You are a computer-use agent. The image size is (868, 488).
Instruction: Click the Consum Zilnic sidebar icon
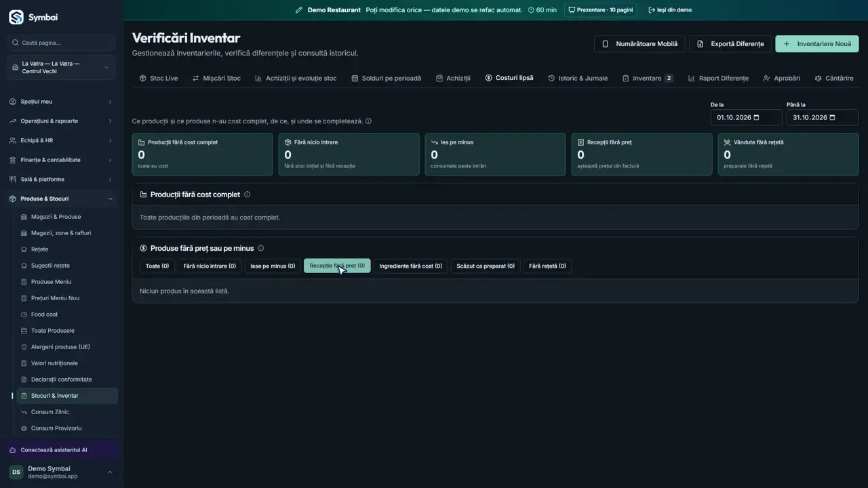[24, 412]
